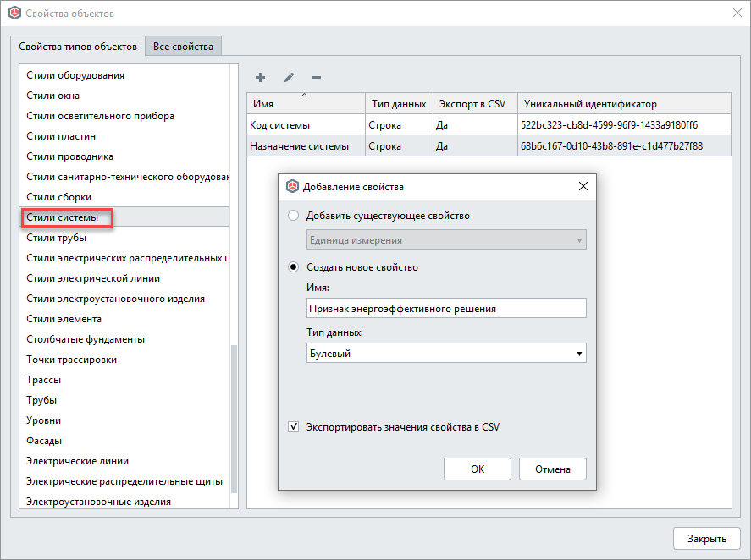This screenshot has height=560, width=751.
Task: Select Стили оборудования in the list
Action: (x=124, y=75)
